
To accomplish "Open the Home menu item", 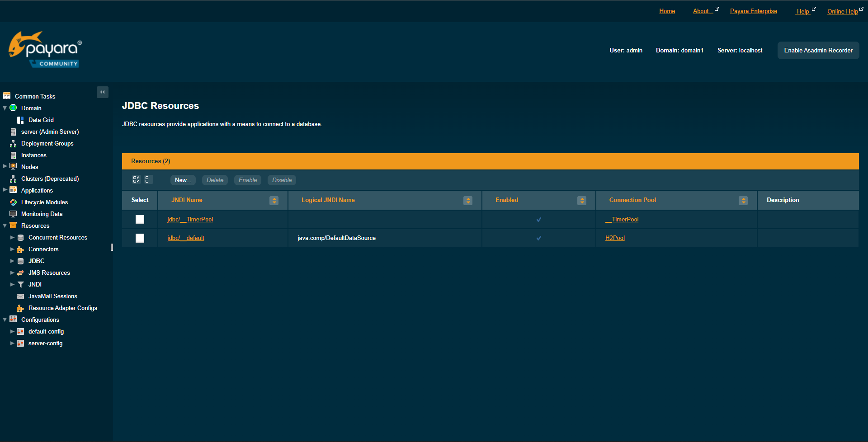I will 667,11.
